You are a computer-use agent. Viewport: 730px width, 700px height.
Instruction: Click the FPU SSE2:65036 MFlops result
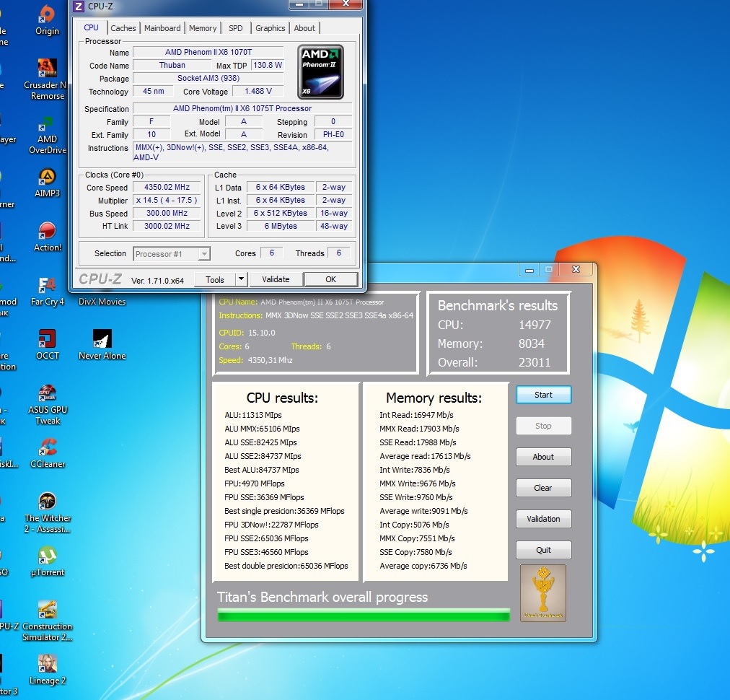266,538
